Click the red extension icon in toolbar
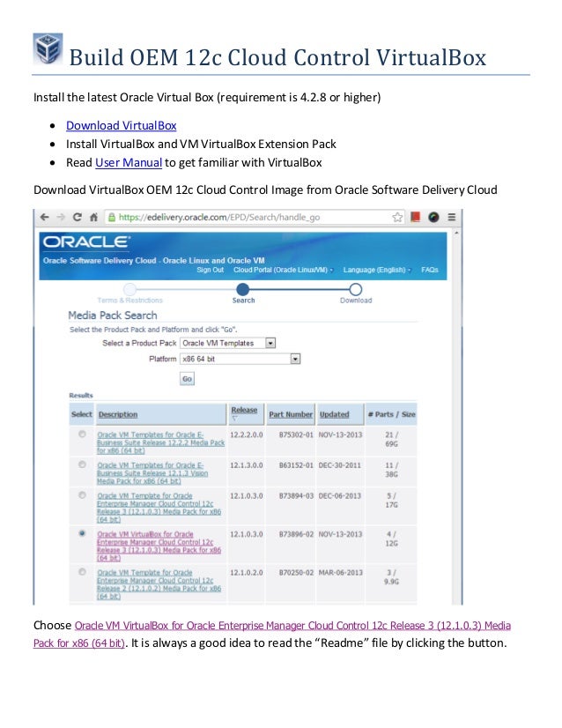The height and width of the screenshot is (728, 562). 416,217
